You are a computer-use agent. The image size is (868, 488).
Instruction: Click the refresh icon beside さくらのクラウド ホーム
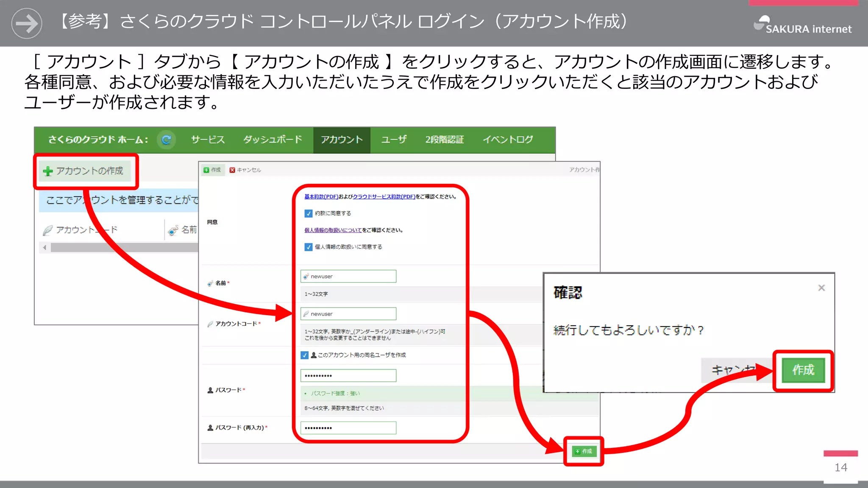[x=166, y=139]
